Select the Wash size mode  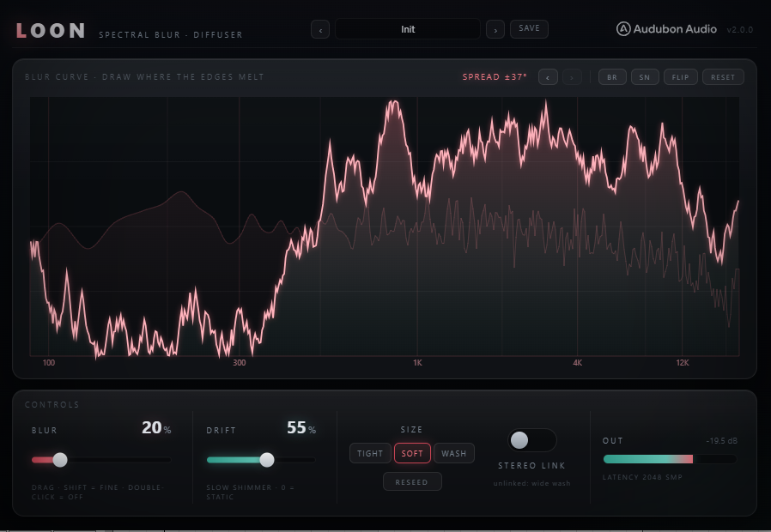pos(454,453)
